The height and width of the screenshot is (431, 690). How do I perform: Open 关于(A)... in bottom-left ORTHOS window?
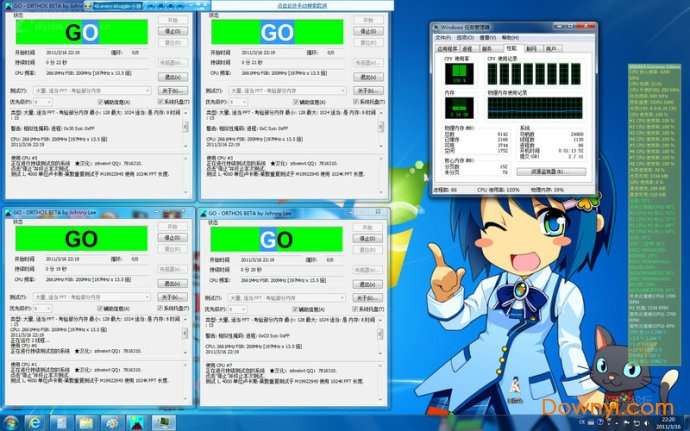point(173,298)
